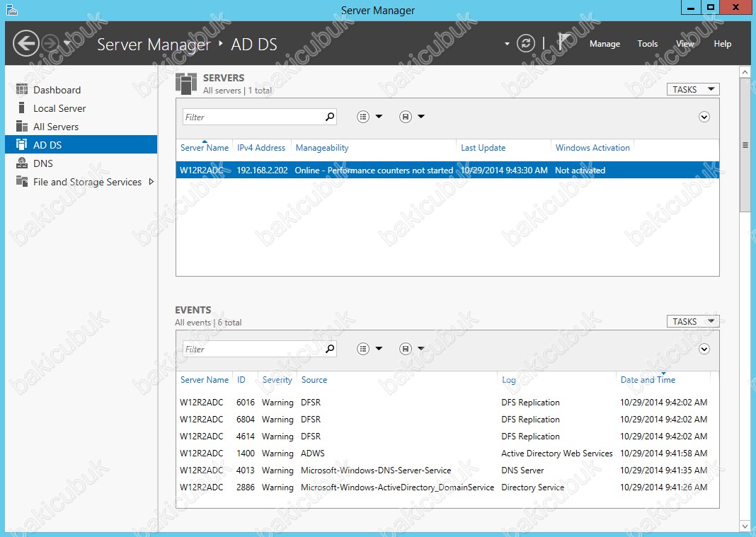Open Servers TASKS dropdown
This screenshot has width=756, height=537.
693,89
